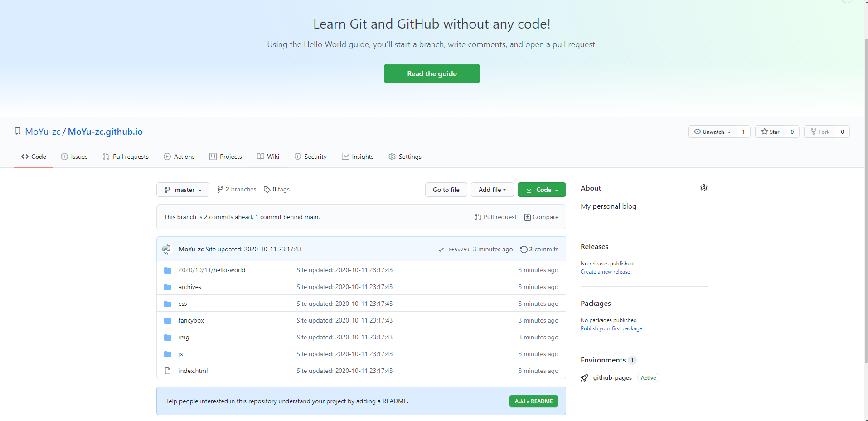View the Insights tab
Screen dimensions: 868x421
[358, 157]
